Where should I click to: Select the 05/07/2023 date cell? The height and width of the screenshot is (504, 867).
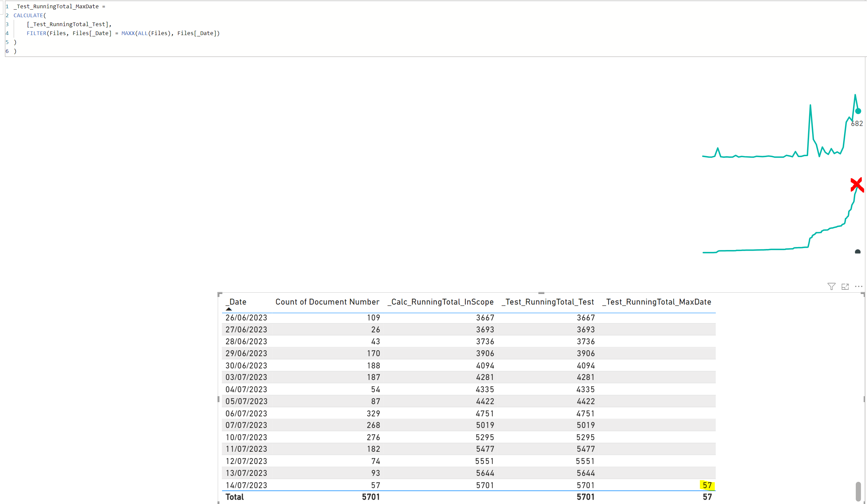coord(246,401)
